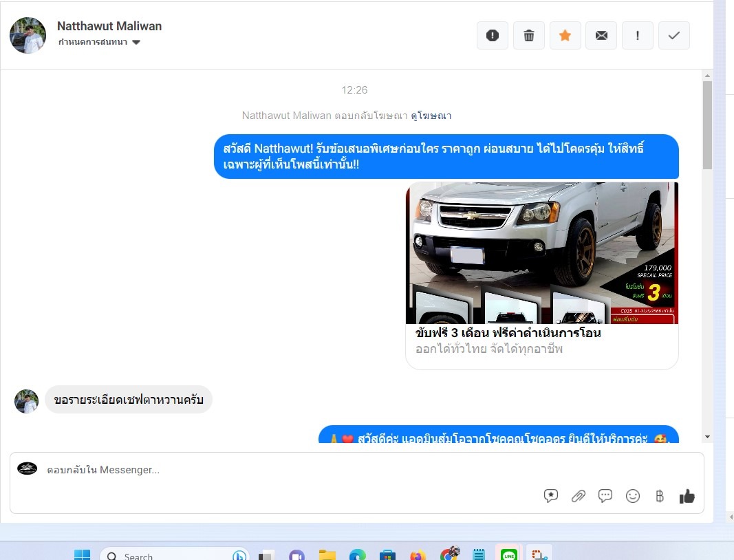This screenshot has width=734, height=560.
Task: Open the speech bubble quick reply icon
Action: (x=605, y=496)
